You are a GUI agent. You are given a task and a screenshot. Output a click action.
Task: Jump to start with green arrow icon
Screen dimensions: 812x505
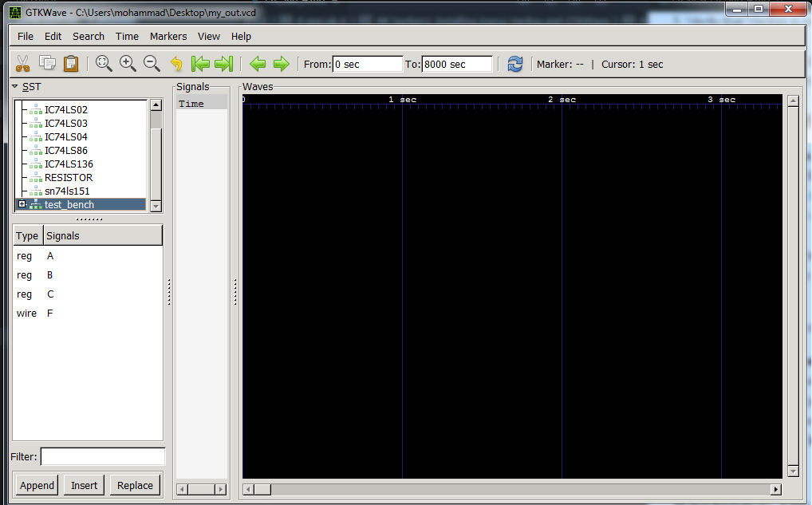pyautogui.click(x=200, y=64)
